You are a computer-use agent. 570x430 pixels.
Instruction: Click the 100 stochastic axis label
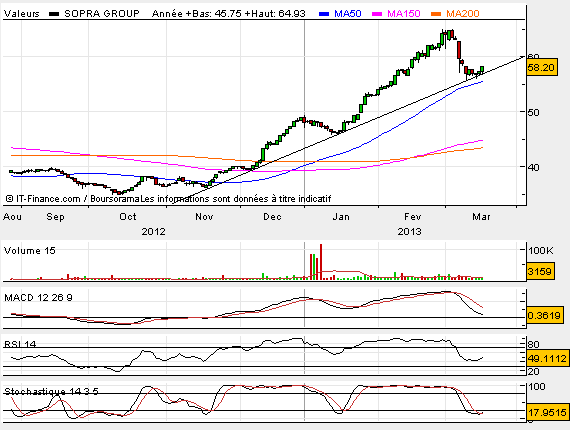(x=537, y=386)
